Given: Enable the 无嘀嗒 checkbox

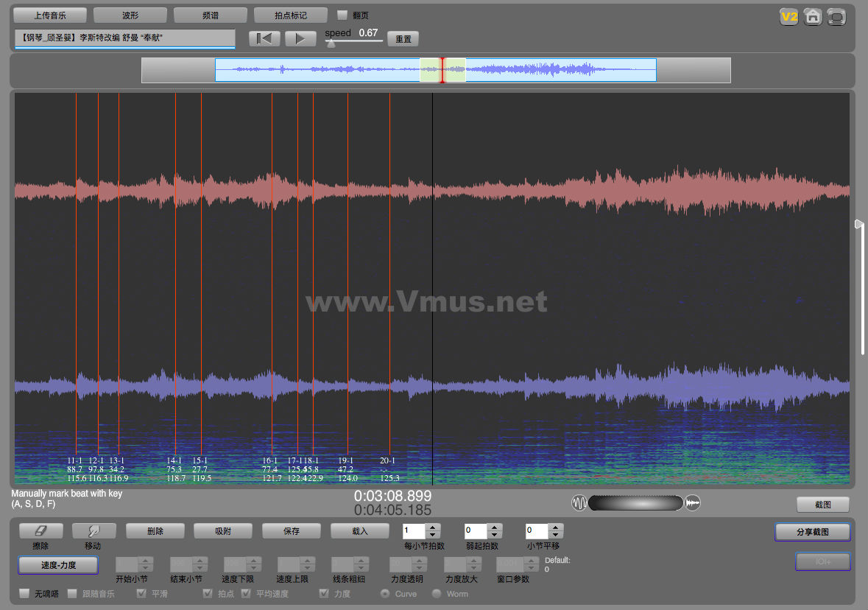Looking at the screenshot, I should coord(24,593).
